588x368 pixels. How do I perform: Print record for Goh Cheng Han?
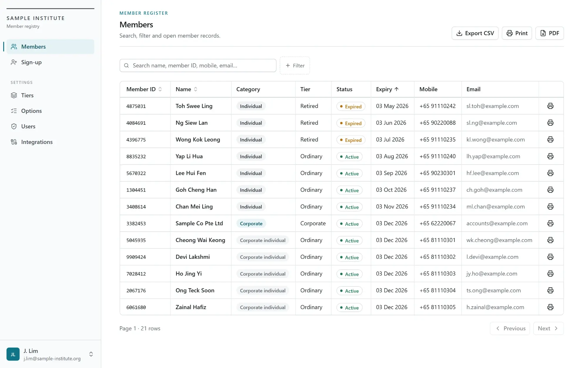coord(550,190)
